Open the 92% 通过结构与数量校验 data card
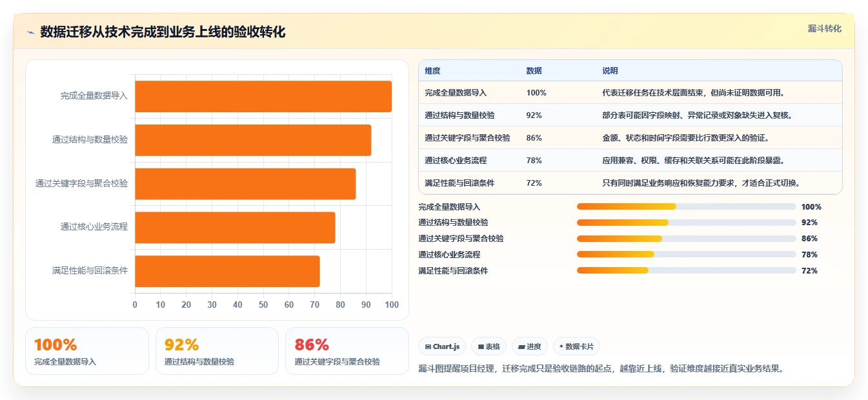The width and height of the screenshot is (868, 400). click(217, 351)
